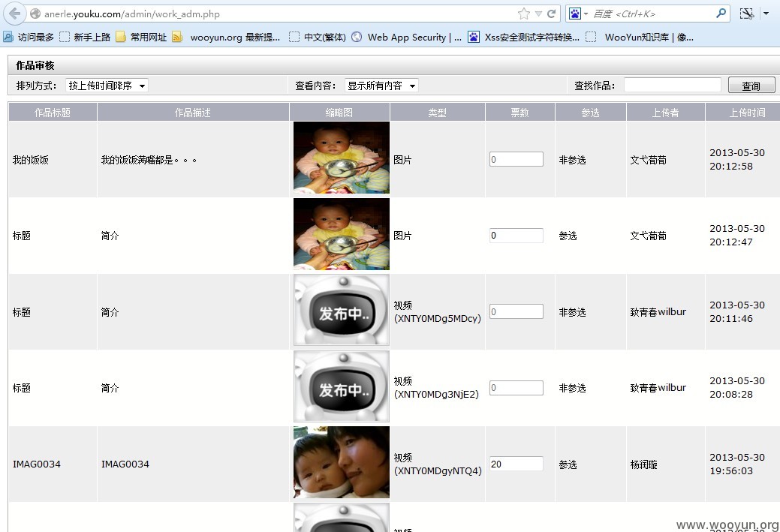The height and width of the screenshot is (532, 780).
Task: Open the toolbar overflow dropdown arrow
Action: 766,14
